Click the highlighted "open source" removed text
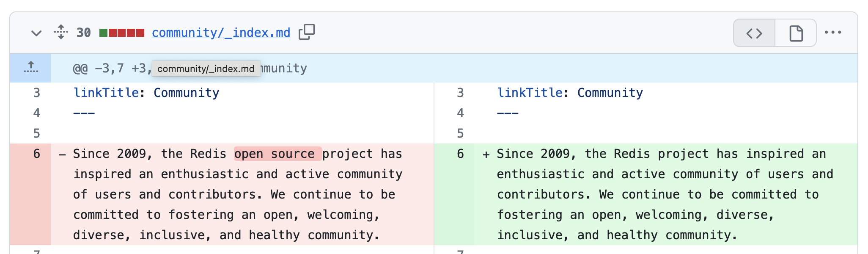The width and height of the screenshot is (868, 254). click(x=277, y=154)
